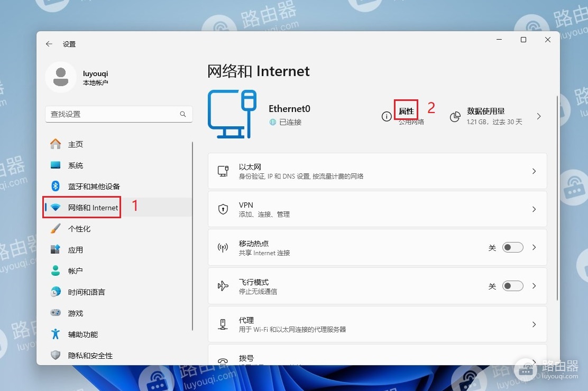The height and width of the screenshot is (391, 588).
Task: Click the 已连接 status text
Action: point(290,122)
